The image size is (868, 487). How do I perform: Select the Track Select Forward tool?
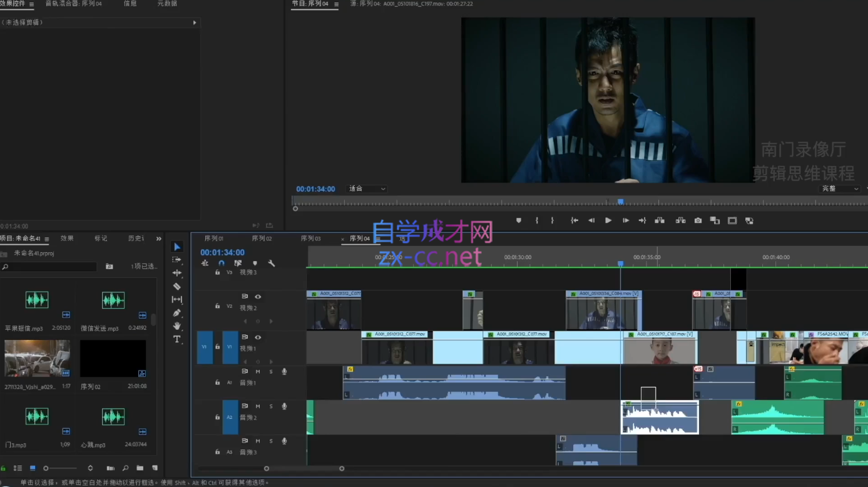177,260
